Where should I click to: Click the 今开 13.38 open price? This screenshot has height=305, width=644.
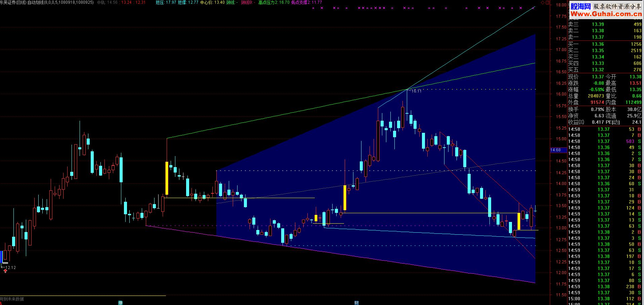[635, 77]
